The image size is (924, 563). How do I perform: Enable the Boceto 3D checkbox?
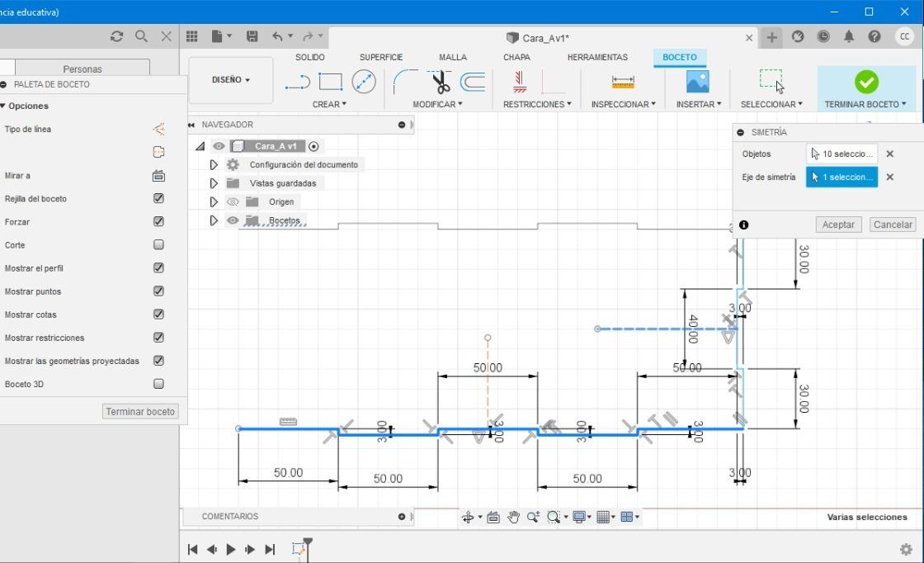(158, 384)
